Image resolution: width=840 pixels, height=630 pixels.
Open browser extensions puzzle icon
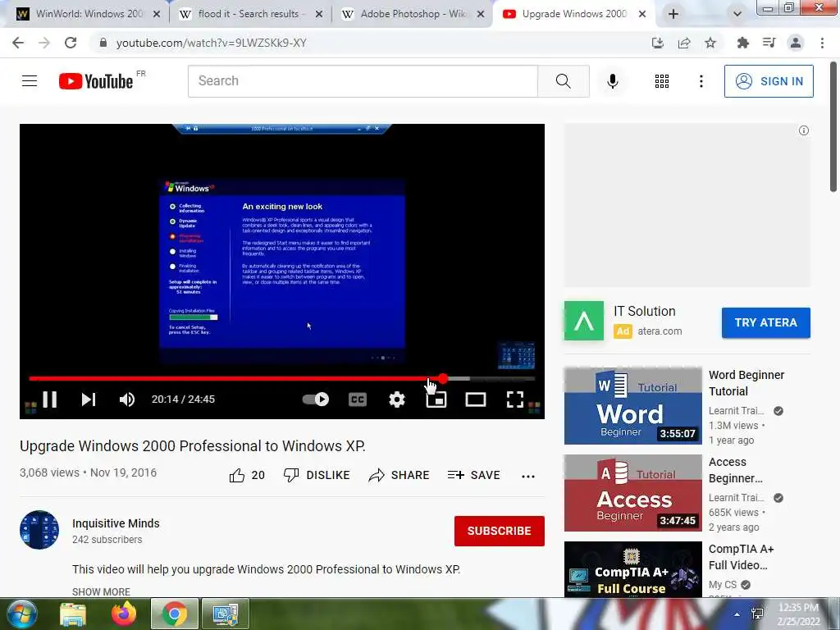pos(743,43)
